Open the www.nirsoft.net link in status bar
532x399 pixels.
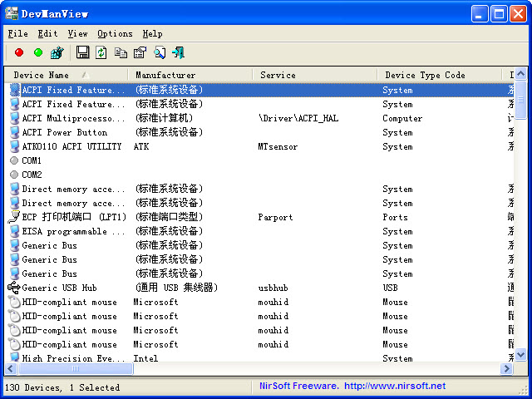pos(395,386)
